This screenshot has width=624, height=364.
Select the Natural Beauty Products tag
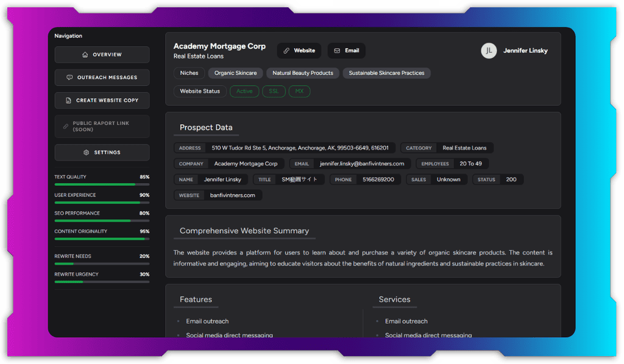(x=303, y=72)
